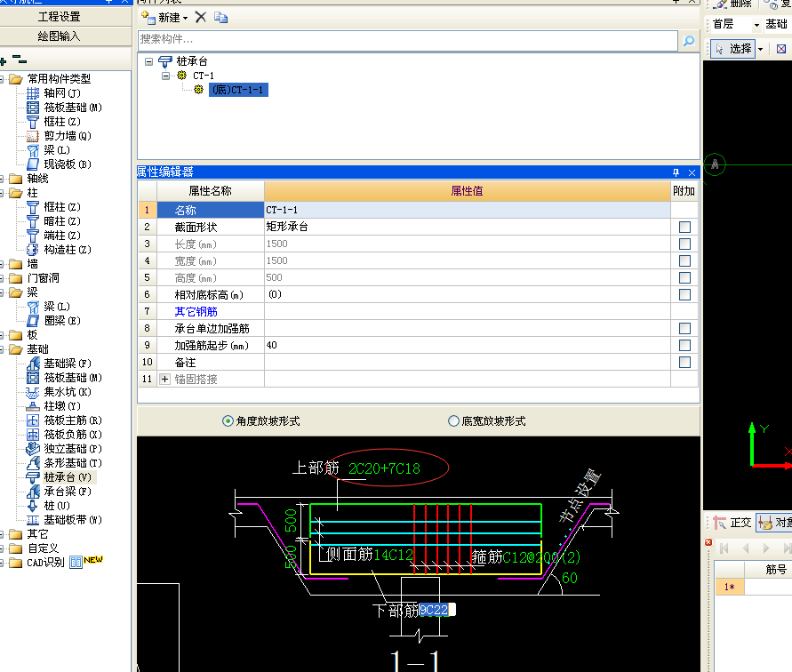Viewport: 792px width, 672px height.
Task: Click the search magnifier icon
Action: coord(689,40)
